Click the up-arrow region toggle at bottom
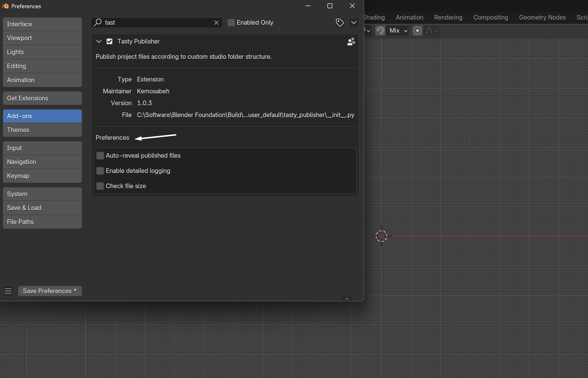This screenshot has height=378, width=588. 347,299
